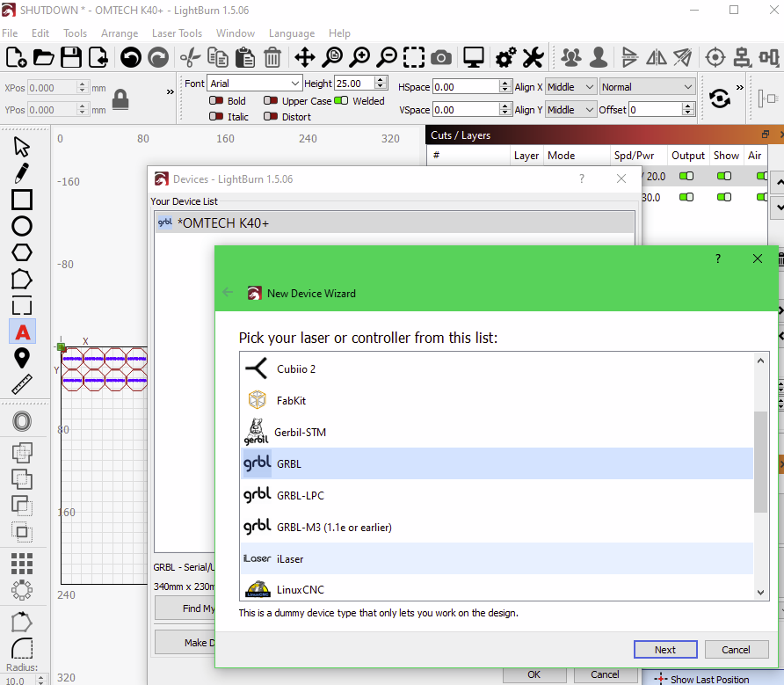Viewport: 784px width, 685px height.
Task: Toggle the Bold text switch
Action: tap(215, 101)
